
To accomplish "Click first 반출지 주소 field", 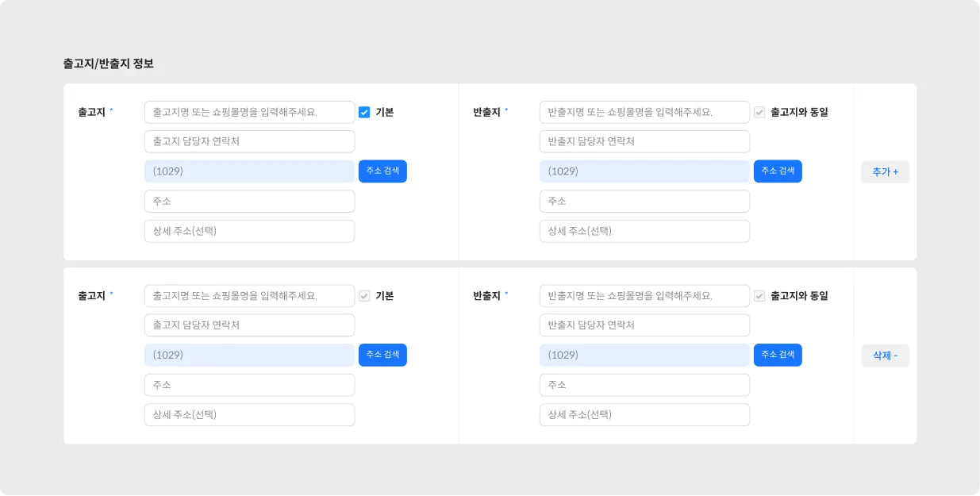I will click(644, 202).
